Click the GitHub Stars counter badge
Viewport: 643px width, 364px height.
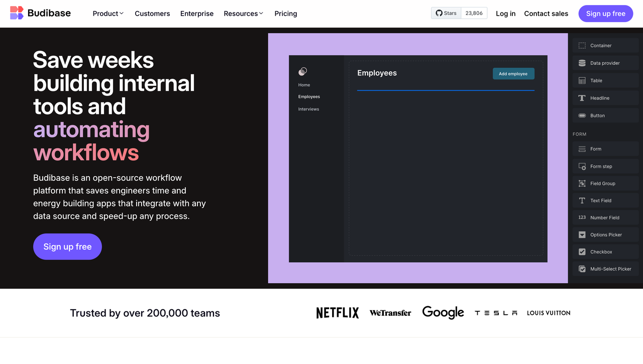(x=459, y=13)
